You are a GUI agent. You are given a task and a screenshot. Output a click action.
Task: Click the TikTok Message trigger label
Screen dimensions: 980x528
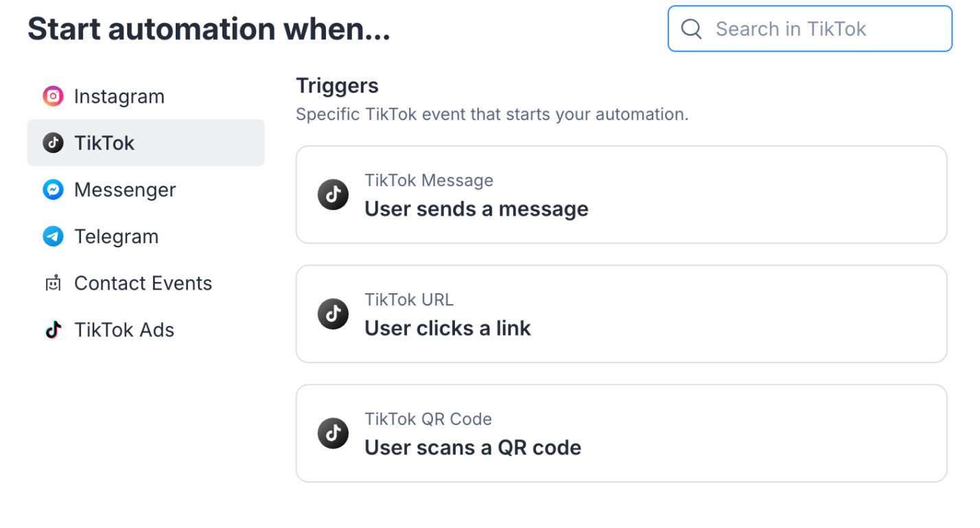tap(428, 180)
